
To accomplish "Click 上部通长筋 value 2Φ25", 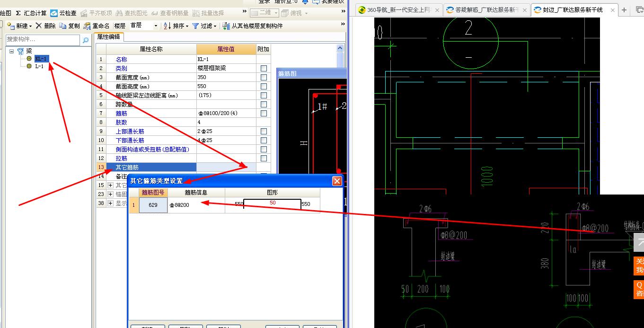I will coord(226,131).
